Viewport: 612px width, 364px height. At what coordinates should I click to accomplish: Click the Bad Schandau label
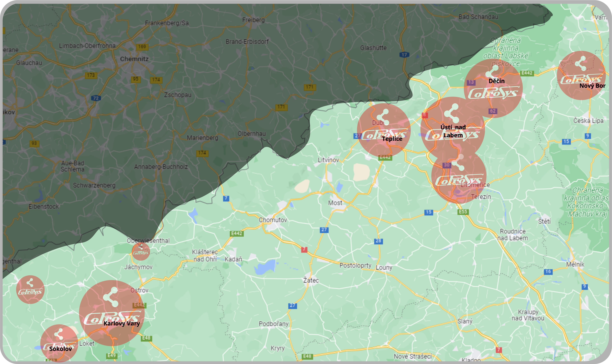tap(478, 17)
